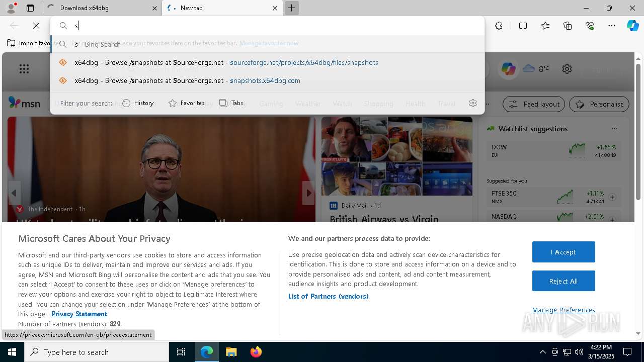Open Task View on taskbar
Screen dimensions: 644x362
click(x=181, y=352)
